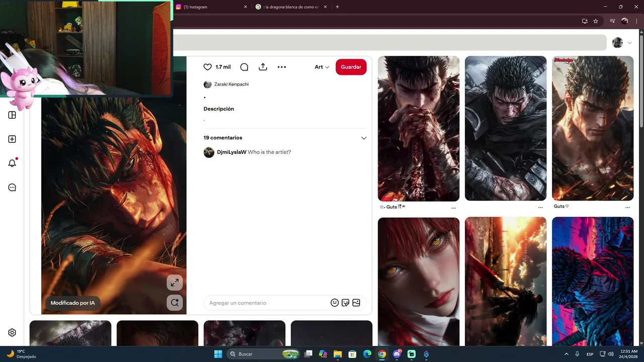Open the middle armored Guts pin thumbnail

click(506, 128)
